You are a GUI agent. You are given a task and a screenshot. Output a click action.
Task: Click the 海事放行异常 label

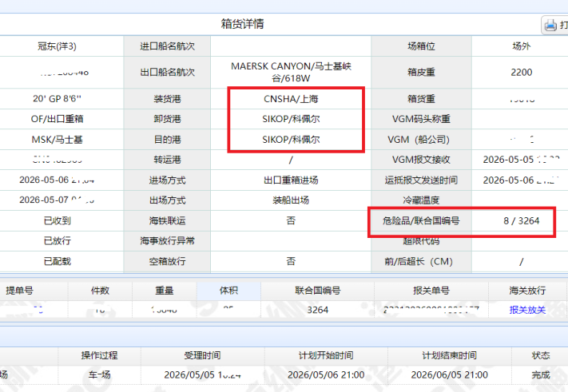(167, 240)
